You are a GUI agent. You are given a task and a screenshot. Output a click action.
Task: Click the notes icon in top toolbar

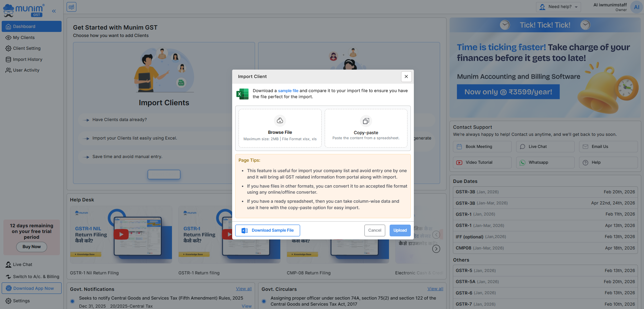[x=71, y=7]
